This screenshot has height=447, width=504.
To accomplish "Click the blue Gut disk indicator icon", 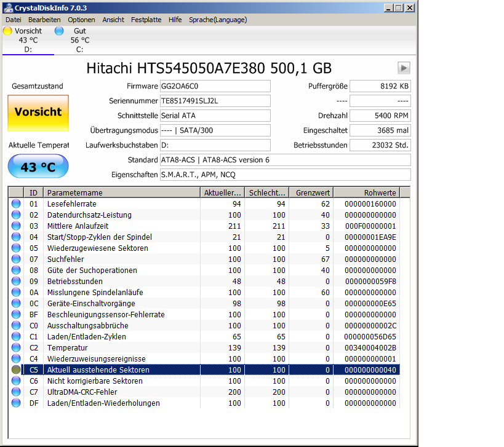I will click(x=59, y=31).
